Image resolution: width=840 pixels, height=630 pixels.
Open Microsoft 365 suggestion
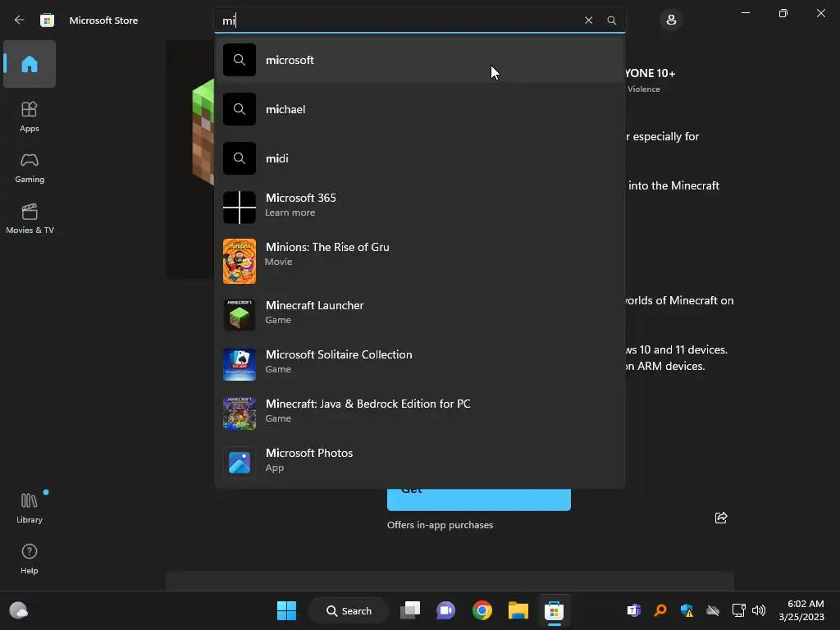coord(419,206)
